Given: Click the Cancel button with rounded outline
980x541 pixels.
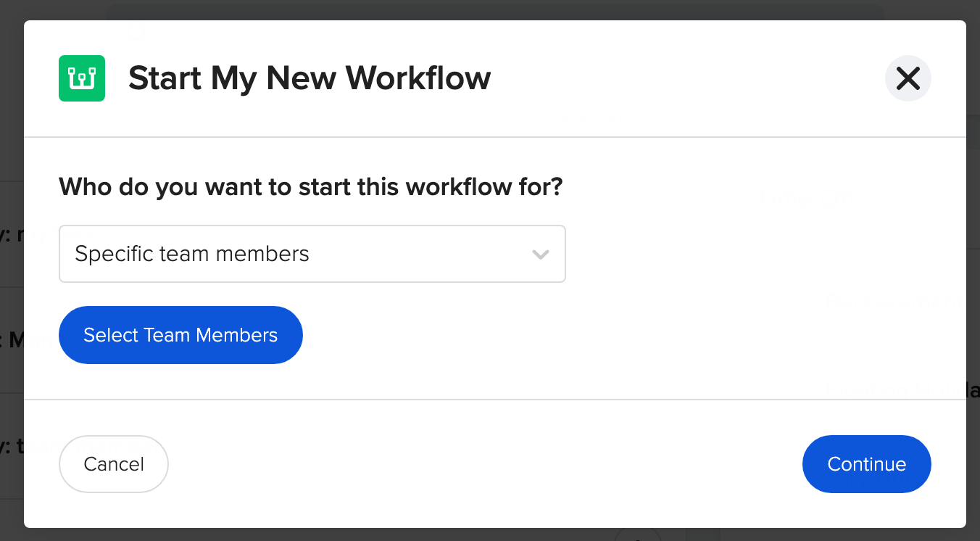Looking at the screenshot, I should point(113,463).
